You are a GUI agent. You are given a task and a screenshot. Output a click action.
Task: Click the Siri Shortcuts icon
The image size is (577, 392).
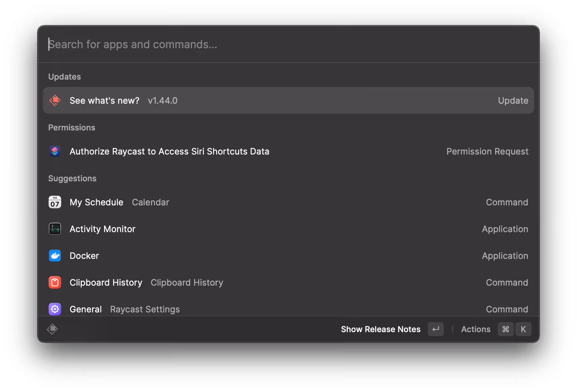pyautogui.click(x=55, y=152)
